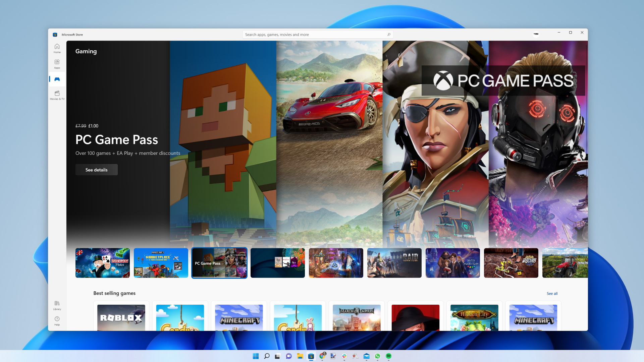Open the Apps section in sidebar
Screen dimensions: 644x362
(57, 64)
